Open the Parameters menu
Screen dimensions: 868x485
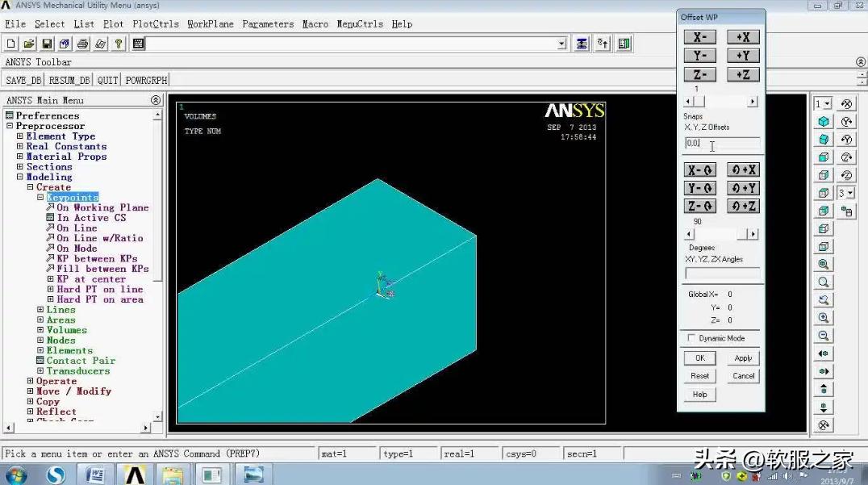pyautogui.click(x=268, y=24)
